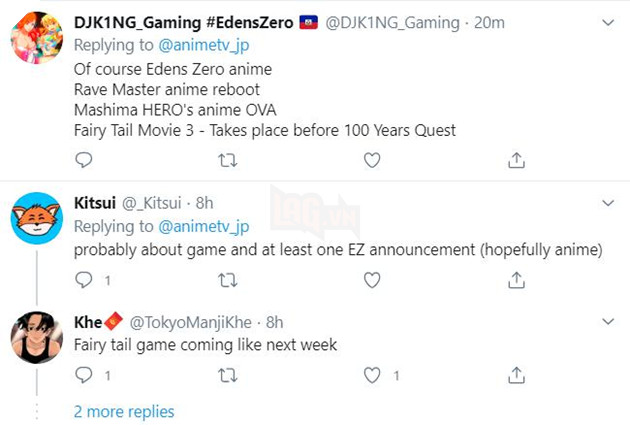Image resolution: width=630 pixels, height=425 pixels.
Task: Expand the options menu for Kitsui's tweet
Action: click(x=607, y=203)
